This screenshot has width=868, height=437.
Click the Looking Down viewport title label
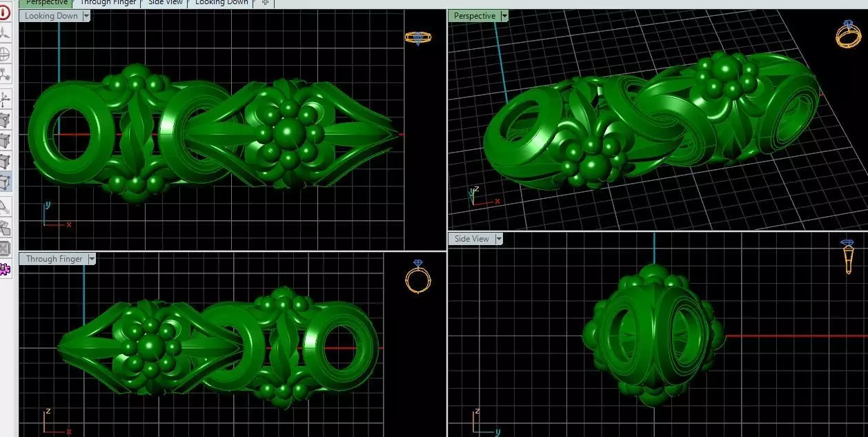(51, 16)
